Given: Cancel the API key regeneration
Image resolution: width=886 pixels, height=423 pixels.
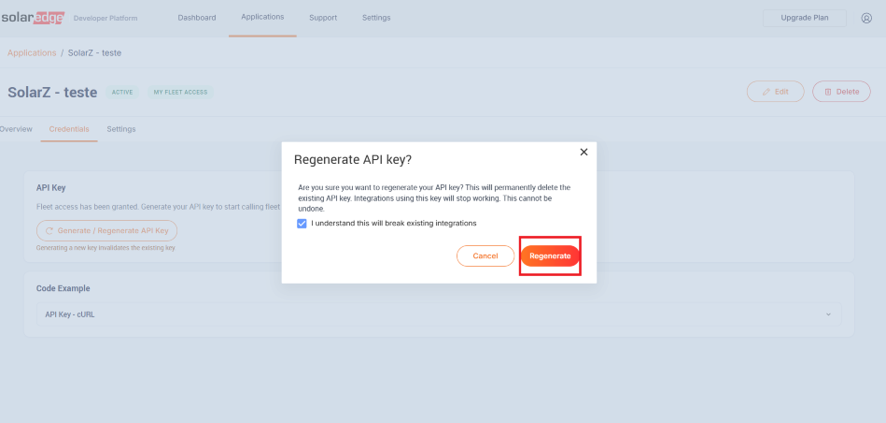Looking at the screenshot, I should 485,256.
